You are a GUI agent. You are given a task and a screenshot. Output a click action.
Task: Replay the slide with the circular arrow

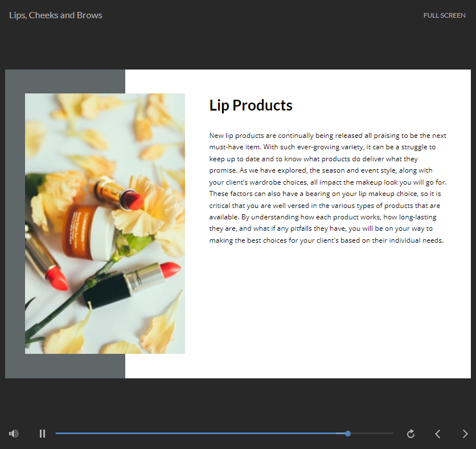(x=411, y=434)
